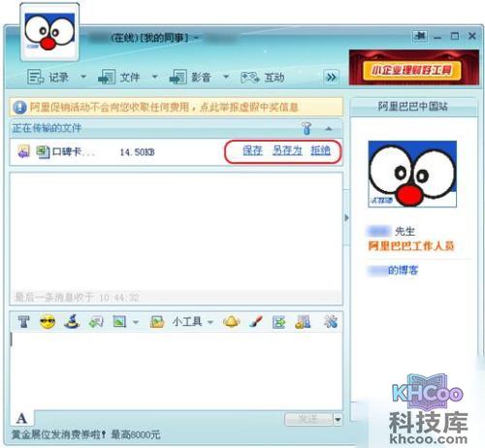Click the 阿里巴巴工作人员 label
The image size is (485, 448).
coord(411,246)
